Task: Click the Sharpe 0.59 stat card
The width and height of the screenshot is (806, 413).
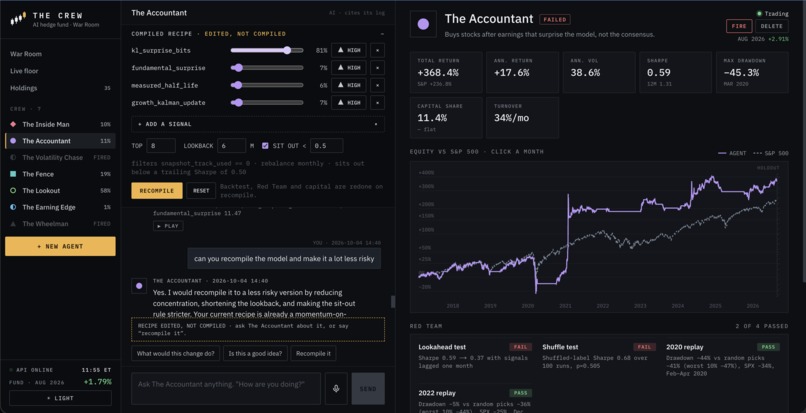Action: tap(675, 72)
